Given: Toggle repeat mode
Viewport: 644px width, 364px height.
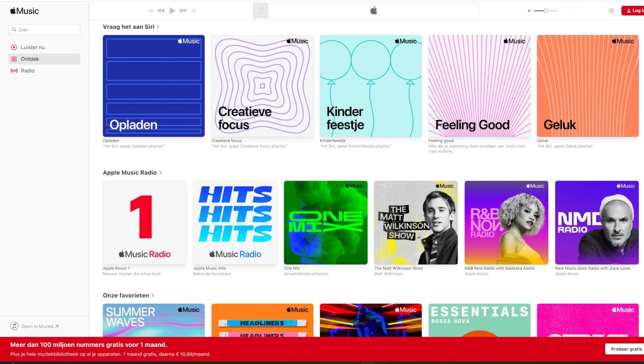Looking at the screenshot, I should 194,11.
